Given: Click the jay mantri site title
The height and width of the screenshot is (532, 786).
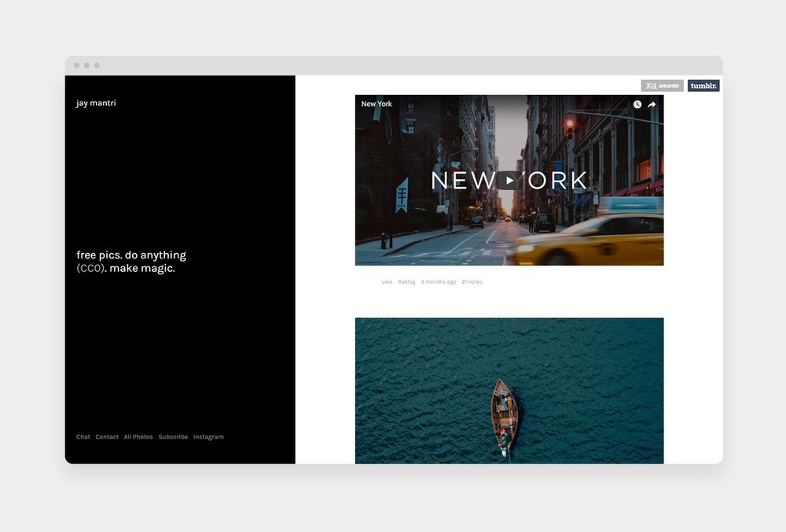Looking at the screenshot, I should pos(96,103).
